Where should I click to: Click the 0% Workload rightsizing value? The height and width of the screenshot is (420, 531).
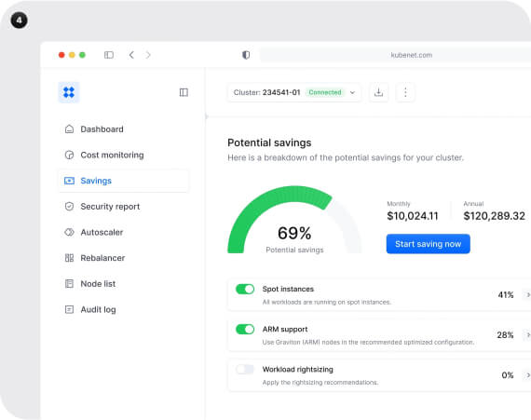tap(508, 375)
